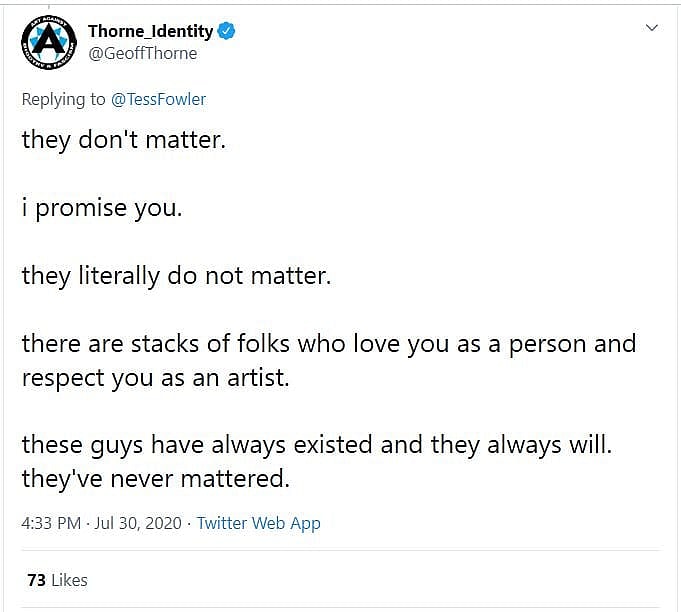View the Likes list label
This screenshot has width=681, height=612.
[x=69, y=580]
